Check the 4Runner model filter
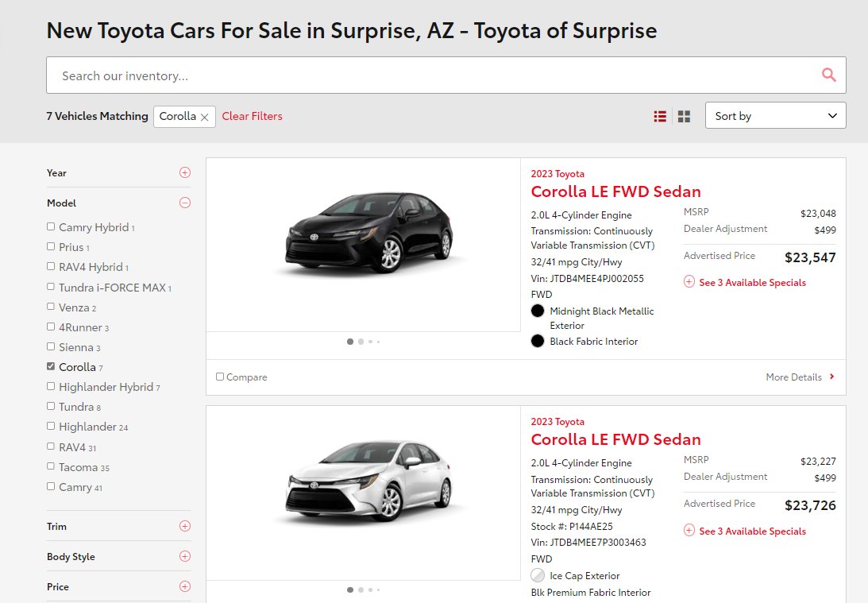868x603 pixels. [51, 327]
